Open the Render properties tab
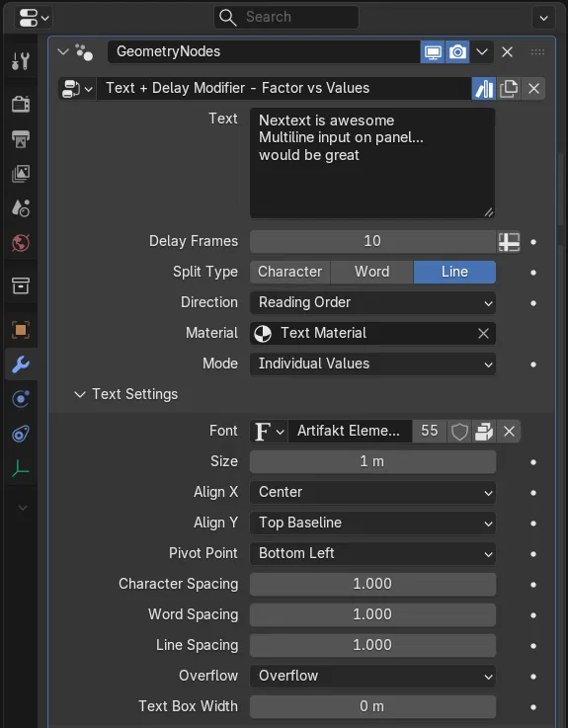Image resolution: width=568 pixels, height=728 pixels. tap(21, 105)
